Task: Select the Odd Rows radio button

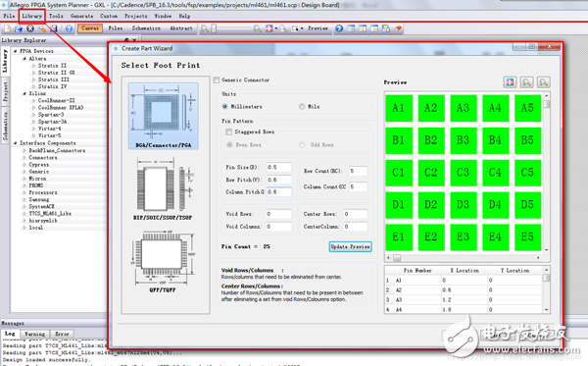Action: 302,145
